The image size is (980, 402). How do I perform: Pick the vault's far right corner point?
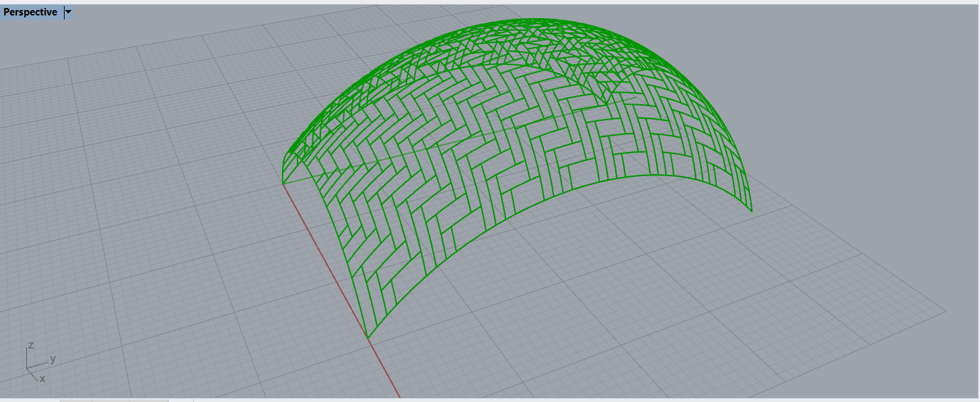pyautogui.click(x=752, y=210)
